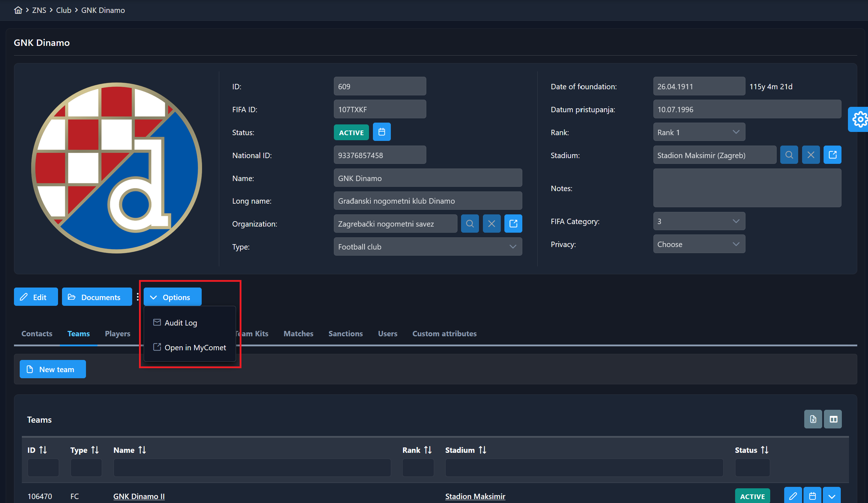The height and width of the screenshot is (503, 868).
Task: Click the Notes text area
Action: point(747,188)
